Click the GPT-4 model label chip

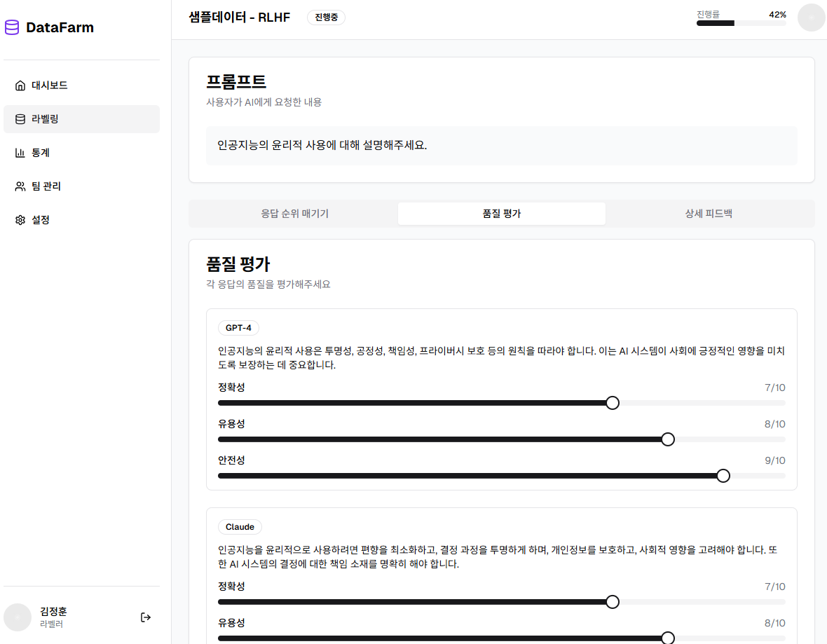[238, 327]
